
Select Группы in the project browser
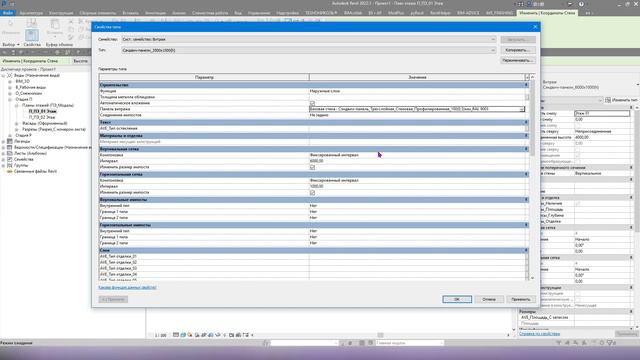(x=21, y=166)
